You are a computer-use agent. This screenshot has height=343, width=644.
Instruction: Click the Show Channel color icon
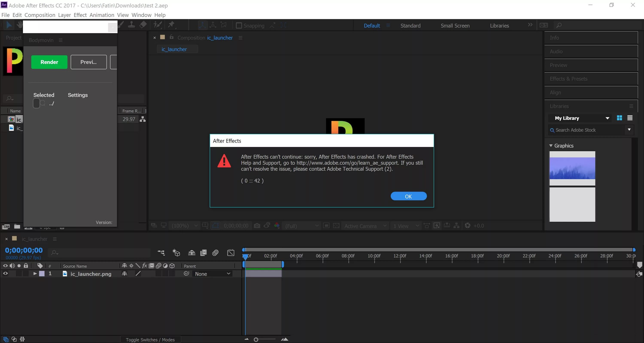click(277, 226)
